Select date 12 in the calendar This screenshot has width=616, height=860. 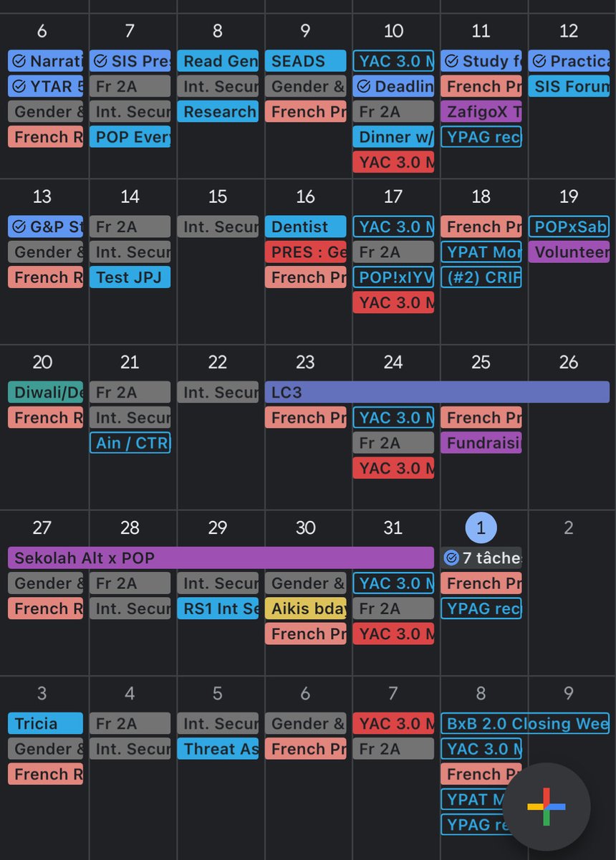coord(569,31)
